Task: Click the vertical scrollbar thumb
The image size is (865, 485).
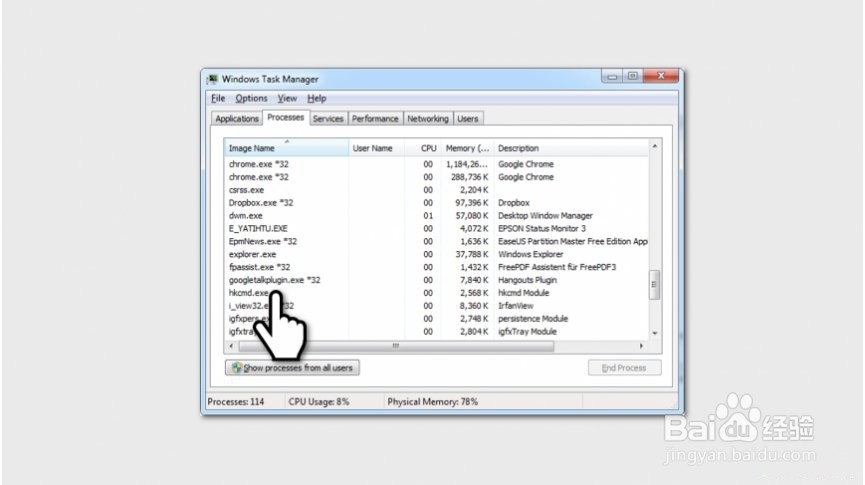Action: pos(655,285)
